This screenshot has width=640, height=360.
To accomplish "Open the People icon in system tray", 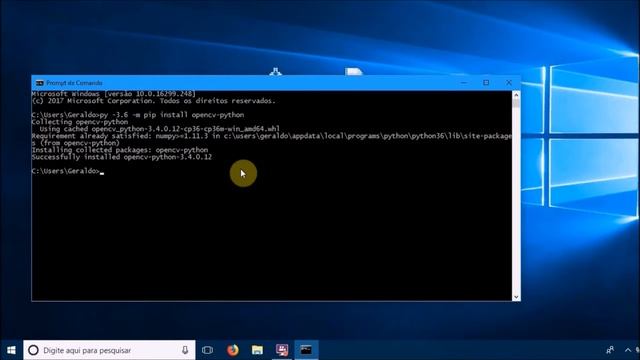I will click(610, 350).
